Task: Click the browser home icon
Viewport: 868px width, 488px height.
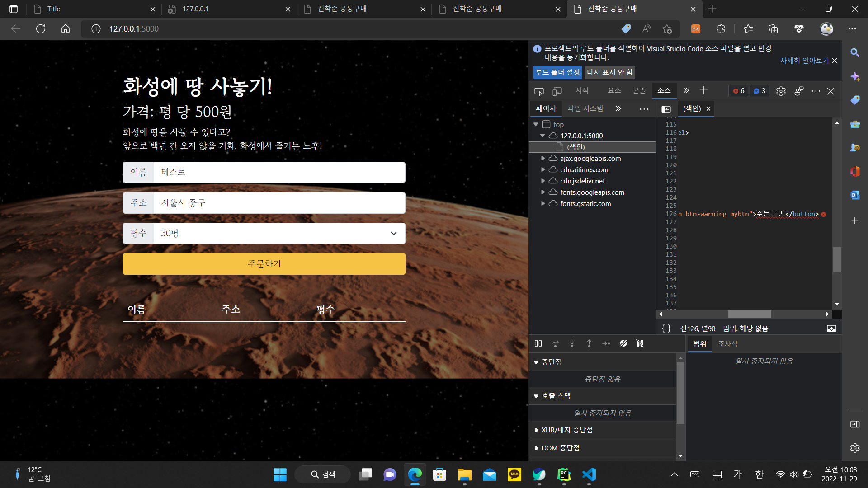Action: click(66, 29)
